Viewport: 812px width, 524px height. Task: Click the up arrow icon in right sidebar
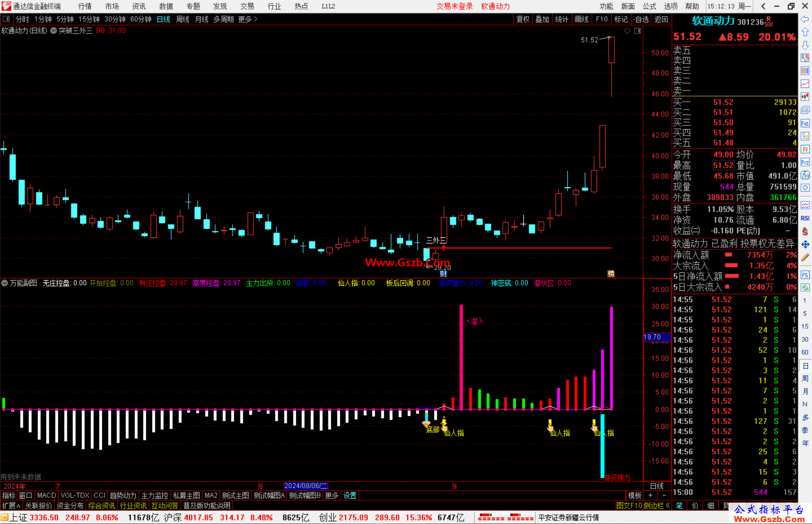805,32
